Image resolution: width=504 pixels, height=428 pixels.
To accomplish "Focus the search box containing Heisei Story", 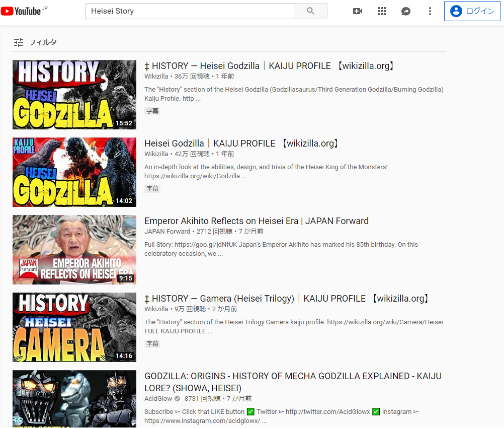I will [x=190, y=11].
